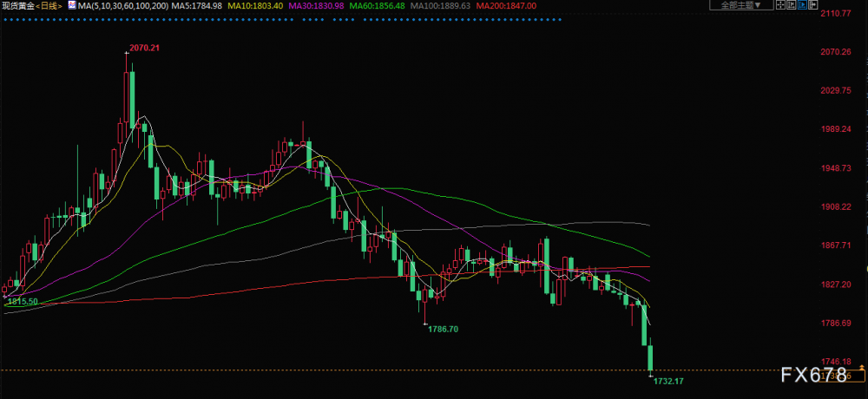Click the 1867.71 price axis label
This screenshot has height=399, width=868.
click(x=837, y=245)
